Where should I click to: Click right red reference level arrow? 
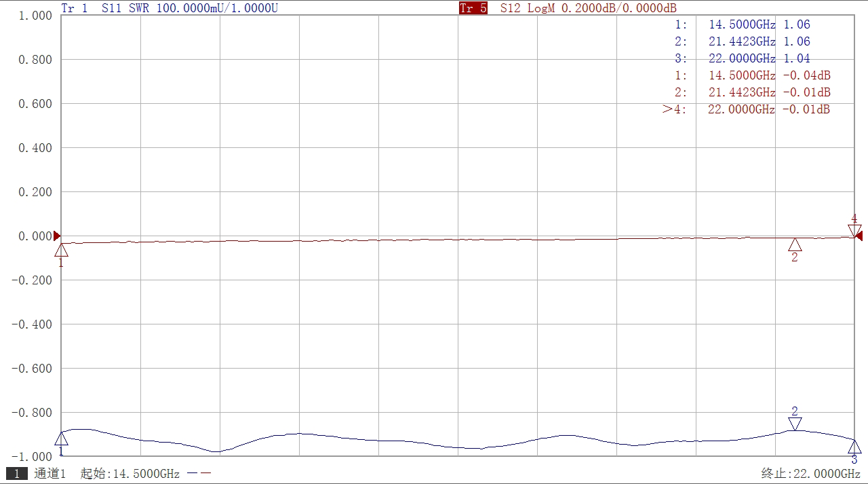click(x=859, y=236)
